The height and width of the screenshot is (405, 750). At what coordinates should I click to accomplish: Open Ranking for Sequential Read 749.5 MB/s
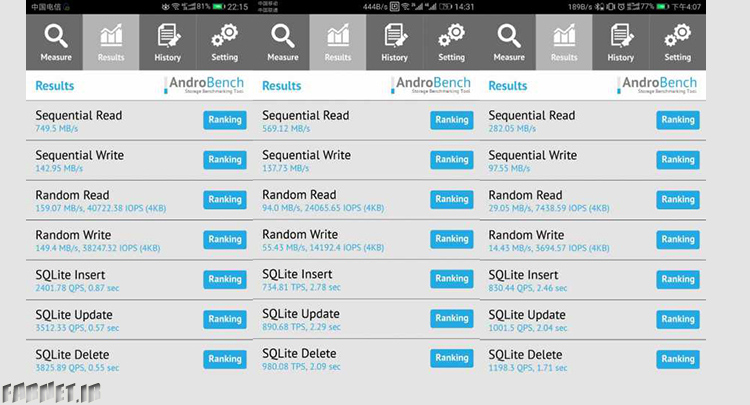click(x=225, y=120)
